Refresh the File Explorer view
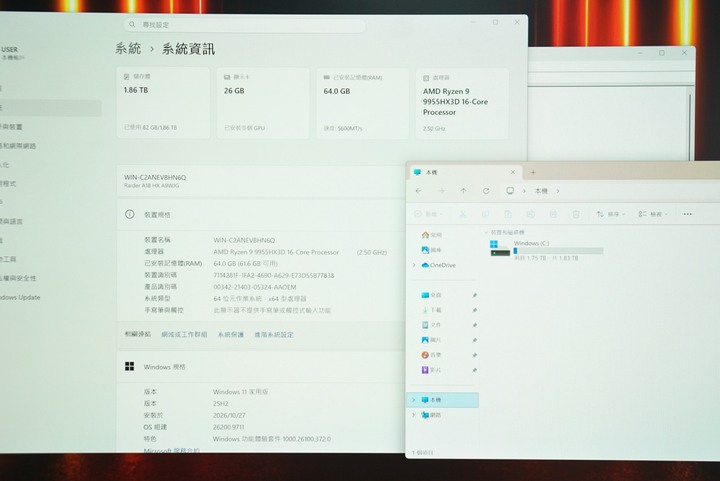 (486, 191)
